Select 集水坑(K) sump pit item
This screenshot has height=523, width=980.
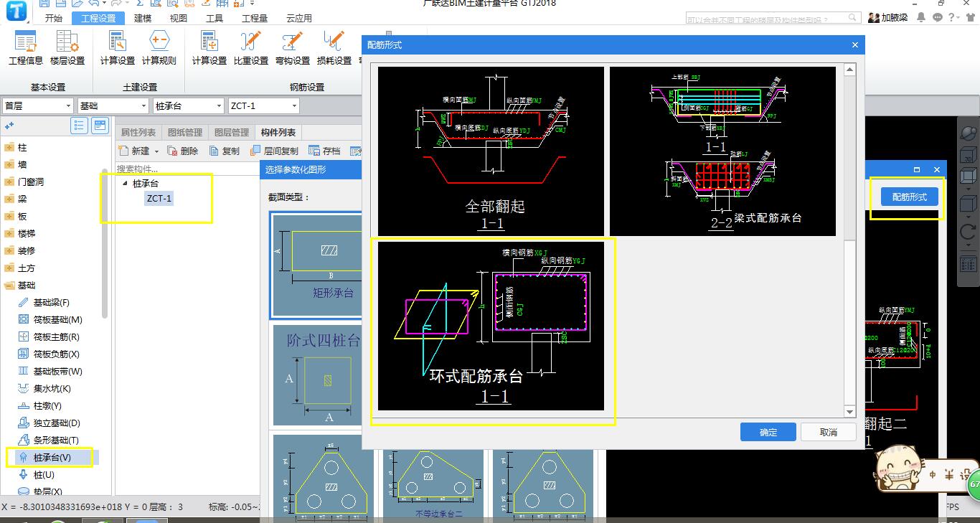coord(52,389)
